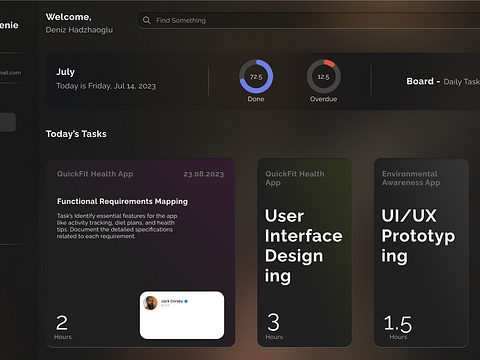The width and height of the screenshot is (480, 360).
Task: Select the date 23.08.2023 on first card
Action: click(204, 174)
